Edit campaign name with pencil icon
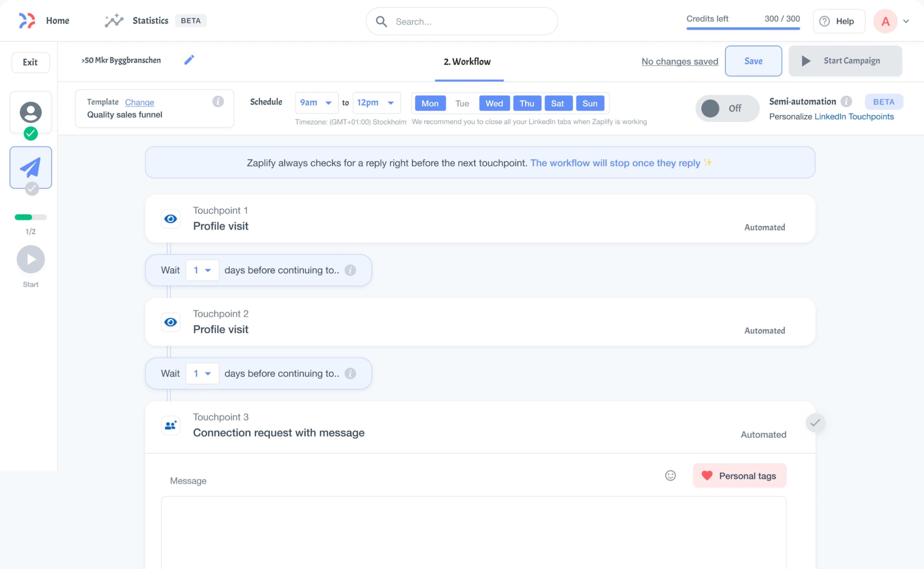This screenshot has height=569, width=924. tap(189, 60)
